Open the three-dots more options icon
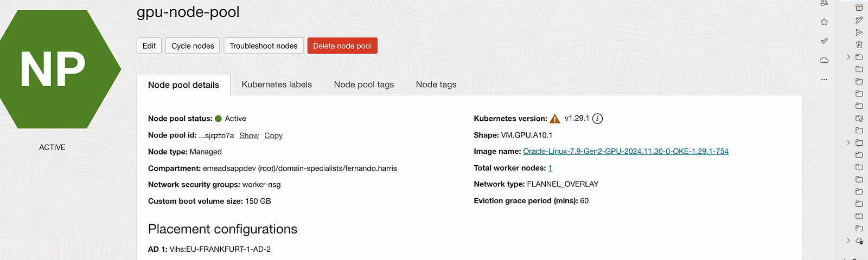868x260 pixels. click(824, 80)
